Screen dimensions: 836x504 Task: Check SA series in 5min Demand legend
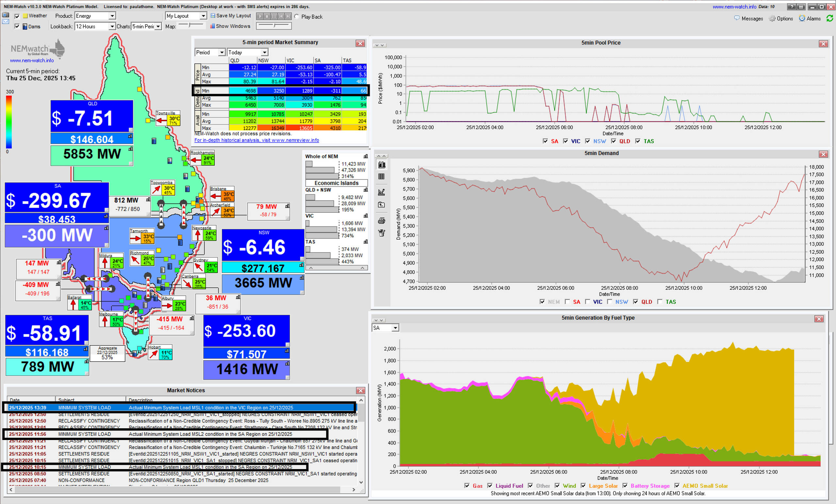pos(567,302)
